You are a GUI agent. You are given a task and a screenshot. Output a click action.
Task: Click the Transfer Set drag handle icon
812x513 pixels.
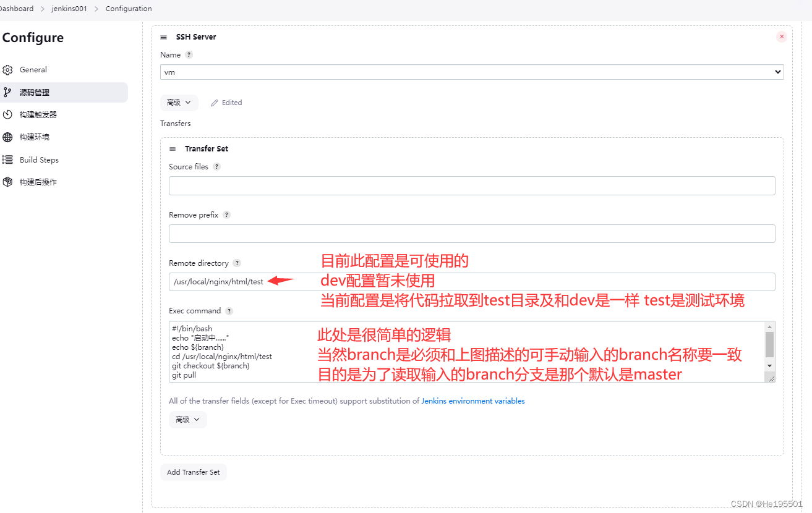coord(173,149)
